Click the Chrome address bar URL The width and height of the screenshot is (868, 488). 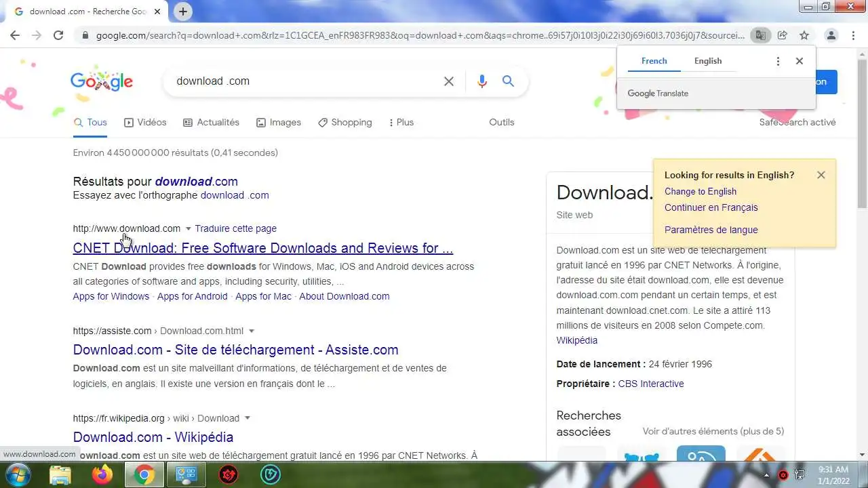click(x=420, y=35)
